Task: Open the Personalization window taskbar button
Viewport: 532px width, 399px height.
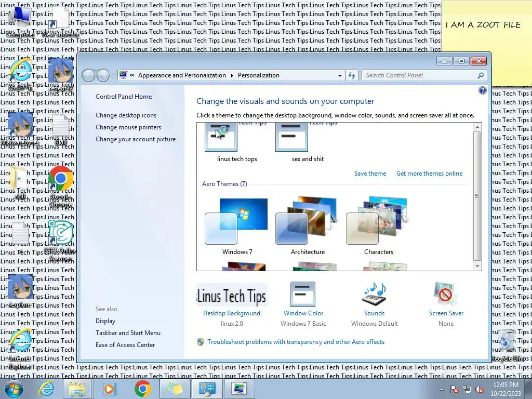Action: (239, 389)
